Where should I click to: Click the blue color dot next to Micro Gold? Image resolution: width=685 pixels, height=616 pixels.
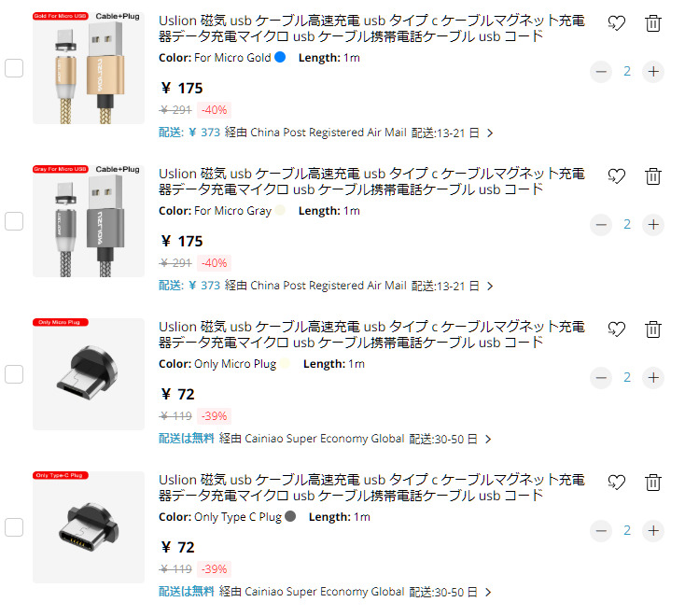280,57
